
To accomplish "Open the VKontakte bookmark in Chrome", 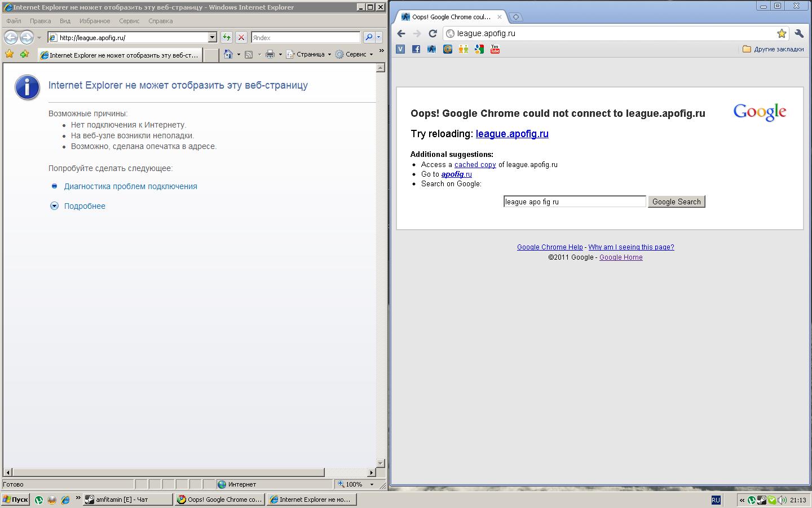I will (x=400, y=49).
